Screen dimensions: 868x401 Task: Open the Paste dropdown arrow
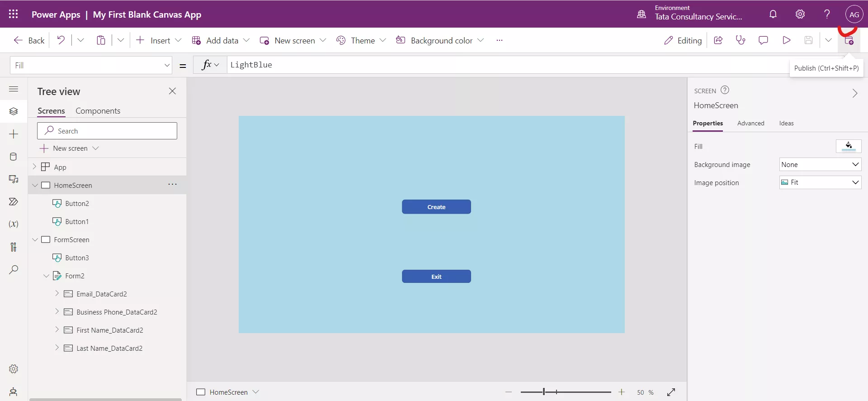click(x=121, y=40)
